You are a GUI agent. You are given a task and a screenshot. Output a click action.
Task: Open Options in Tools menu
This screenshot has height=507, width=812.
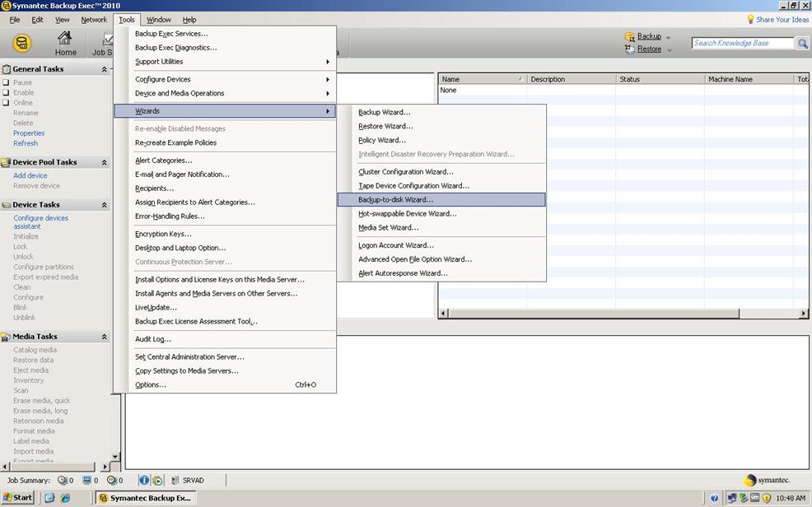click(225, 385)
